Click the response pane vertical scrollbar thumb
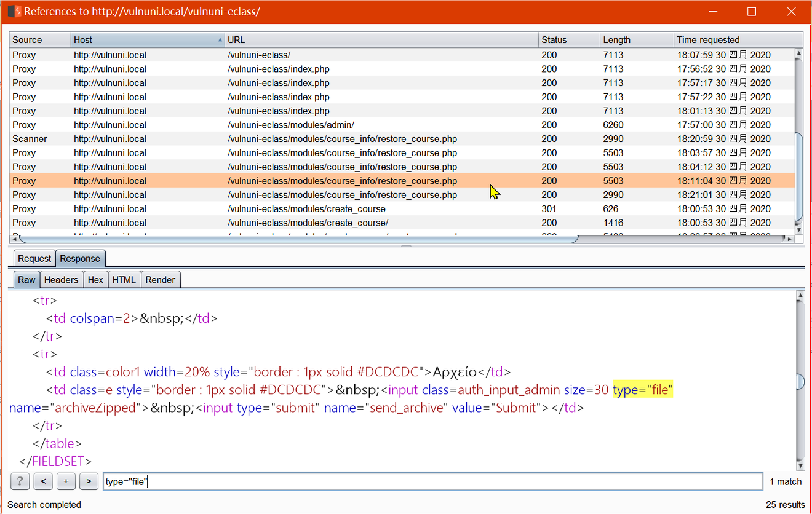 point(800,382)
